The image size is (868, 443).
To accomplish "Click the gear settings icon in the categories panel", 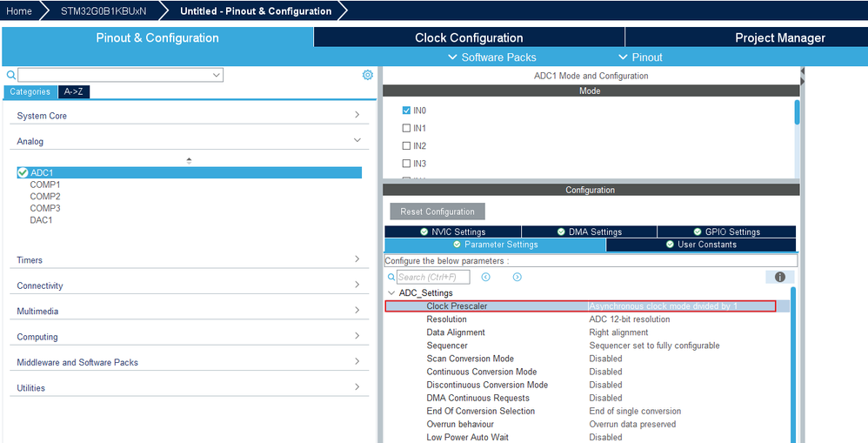I will tap(368, 75).
